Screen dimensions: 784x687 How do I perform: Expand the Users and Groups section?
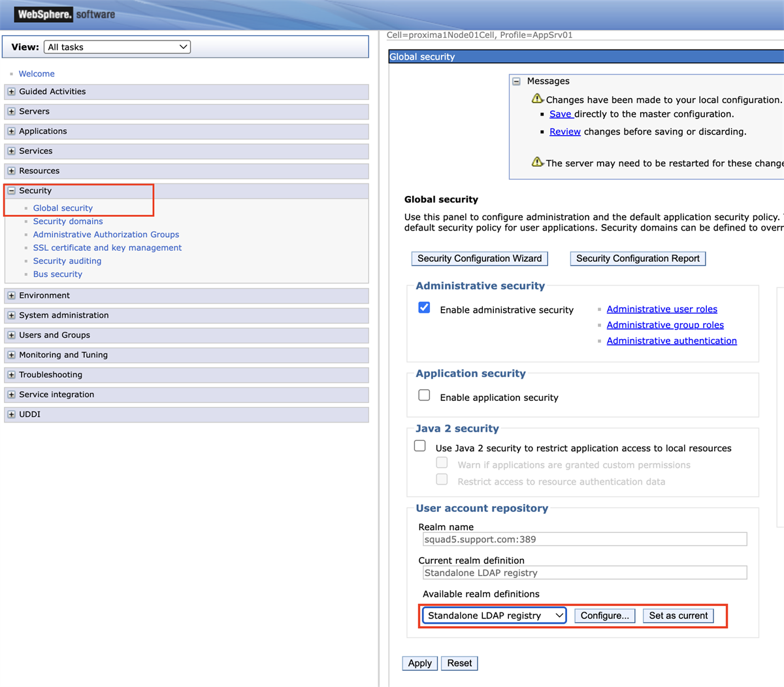[11, 334]
